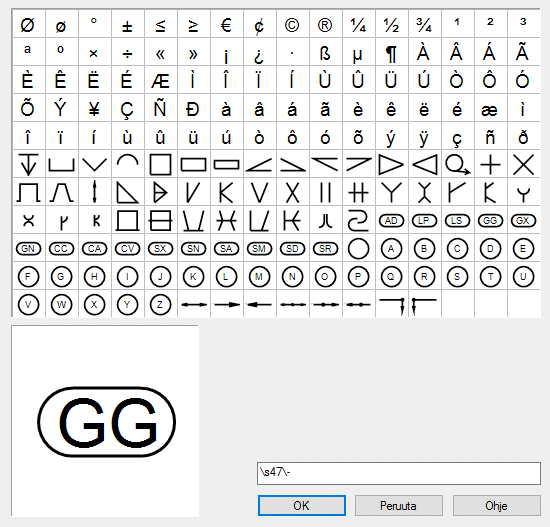Screen dimensions: 550x527
Task: Pick the Euro sign character
Action: pos(226,25)
